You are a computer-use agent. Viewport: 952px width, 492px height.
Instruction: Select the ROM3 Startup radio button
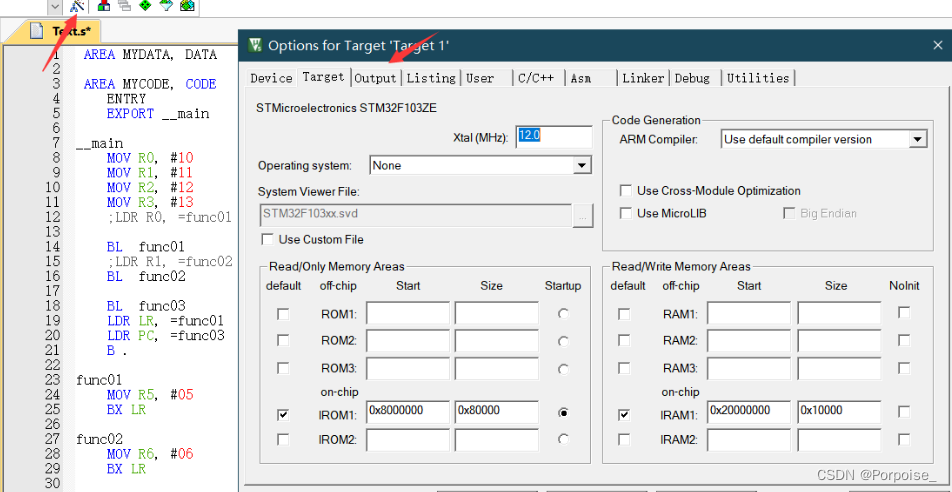[563, 369]
